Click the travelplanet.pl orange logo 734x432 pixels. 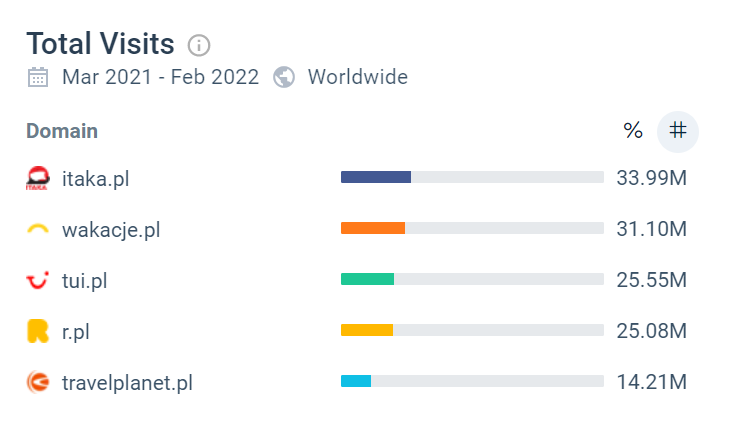point(38,382)
